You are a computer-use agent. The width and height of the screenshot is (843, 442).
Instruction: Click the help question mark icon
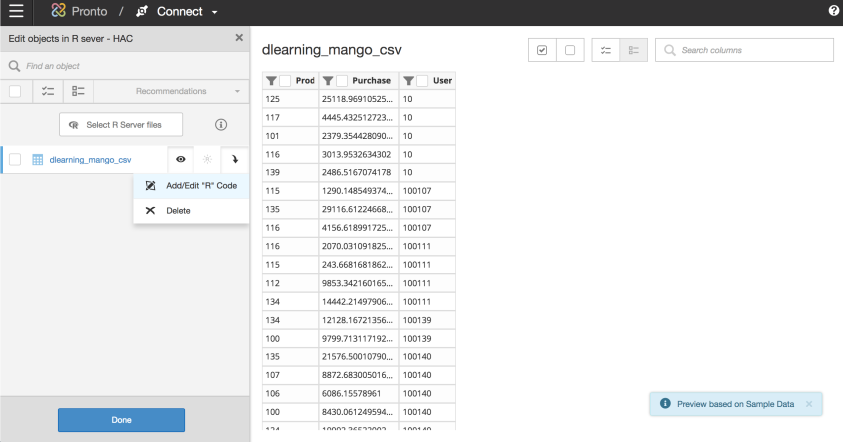tap(833, 11)
